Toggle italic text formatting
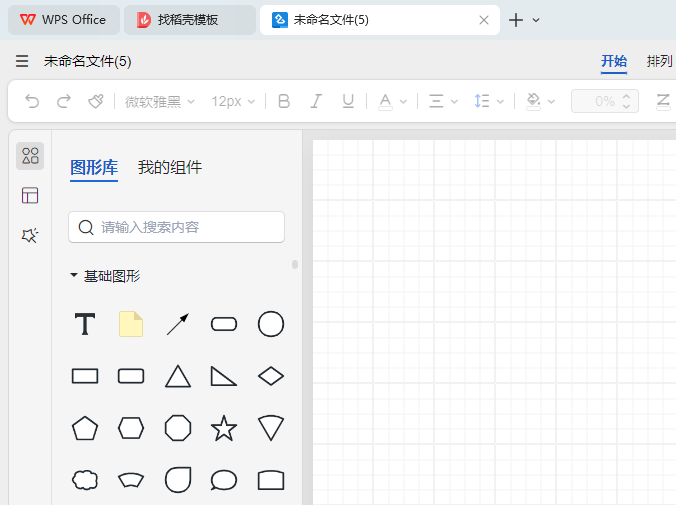 316,101
